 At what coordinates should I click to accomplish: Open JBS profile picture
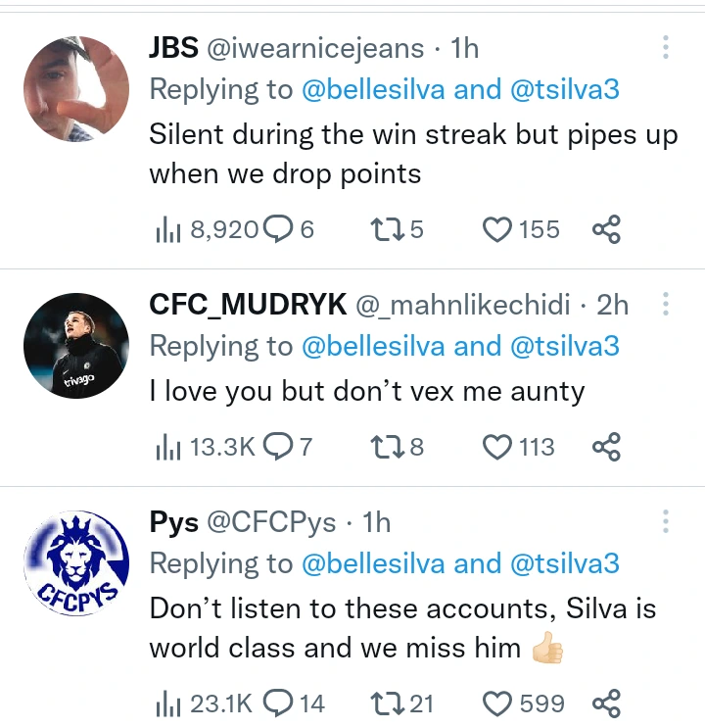click(75, 89)
